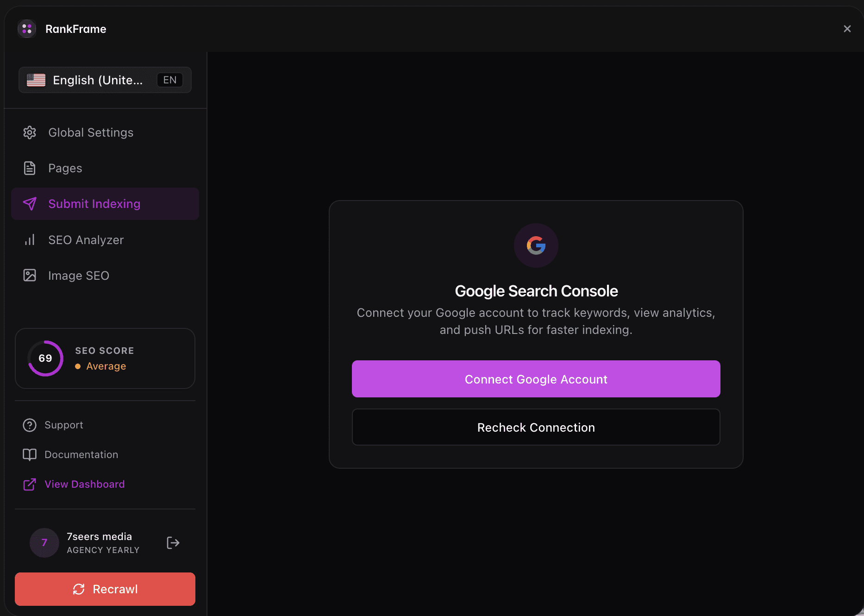Close the RankFrame panel

coord(847,29)
